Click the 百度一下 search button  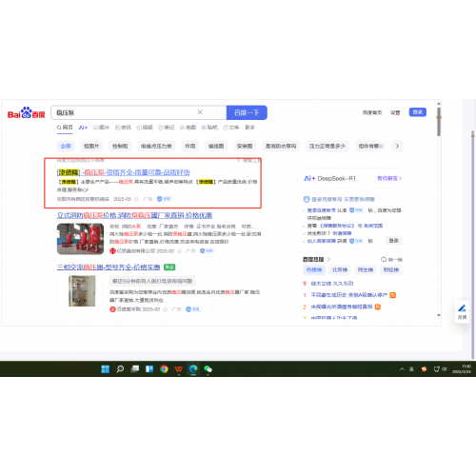coord(247,112)
